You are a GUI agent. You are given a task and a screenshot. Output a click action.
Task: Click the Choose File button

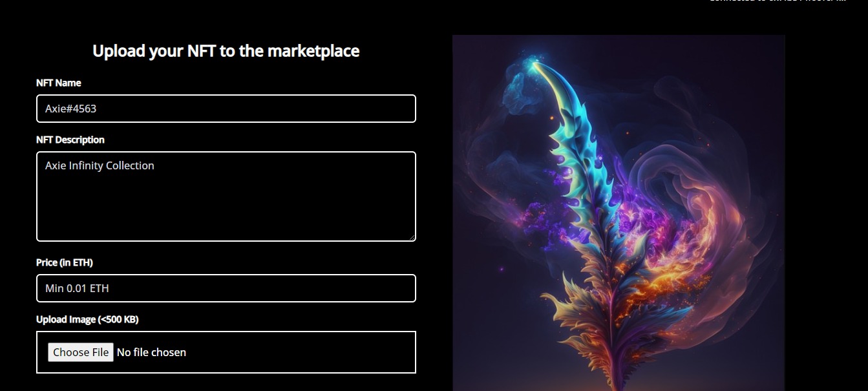click(81, 352)
